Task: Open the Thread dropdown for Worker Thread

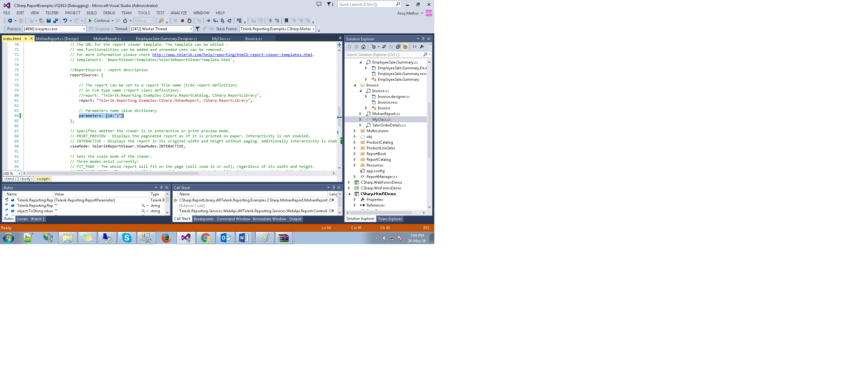Action: [191, 29]
